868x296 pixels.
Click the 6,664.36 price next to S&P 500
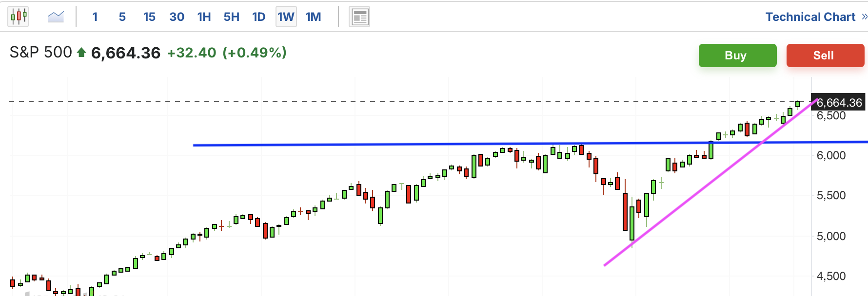click(126, 53)
